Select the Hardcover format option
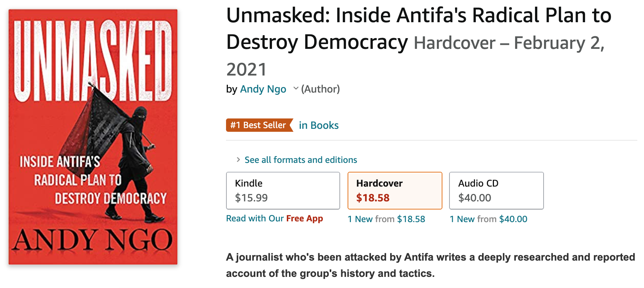Image resolution: width=644 pixels, height=288 pixels. 395,190
